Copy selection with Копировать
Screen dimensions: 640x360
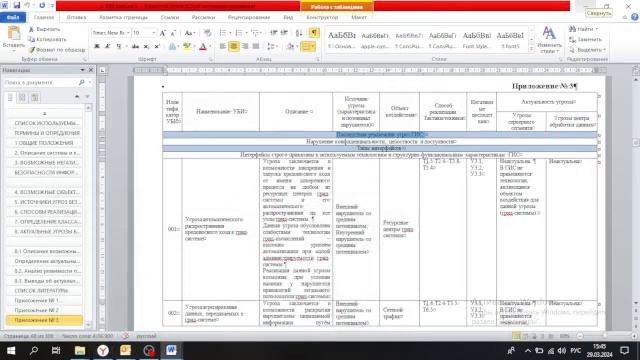pos(47,40)
